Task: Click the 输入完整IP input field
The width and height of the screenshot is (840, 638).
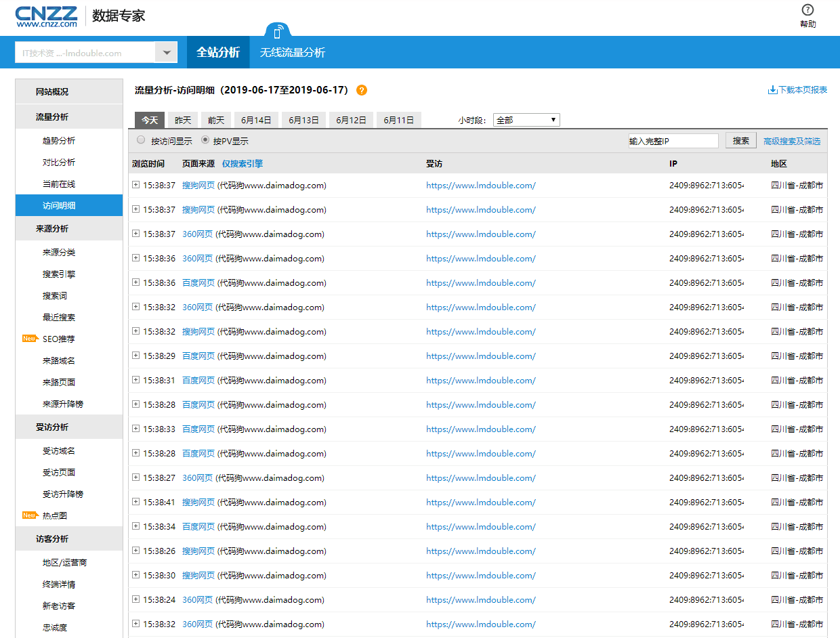Action: coord(673,141)
